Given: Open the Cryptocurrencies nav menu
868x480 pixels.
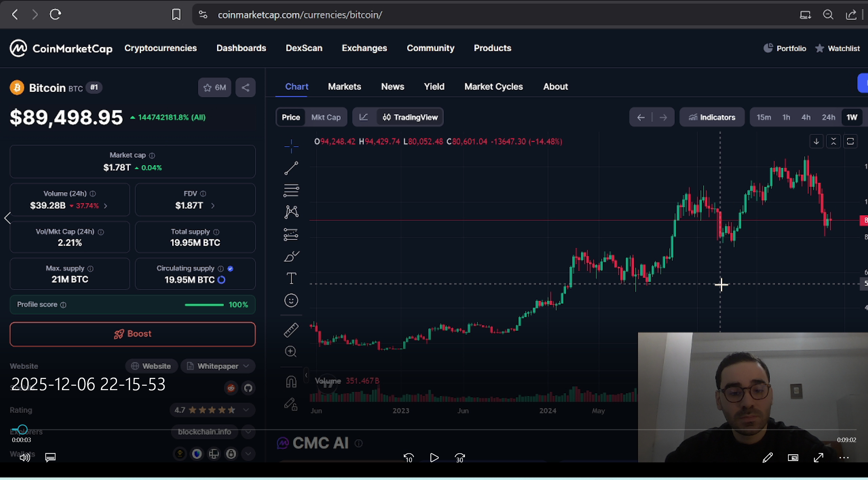Looking at the screenshot, I should tap(160, 48).
